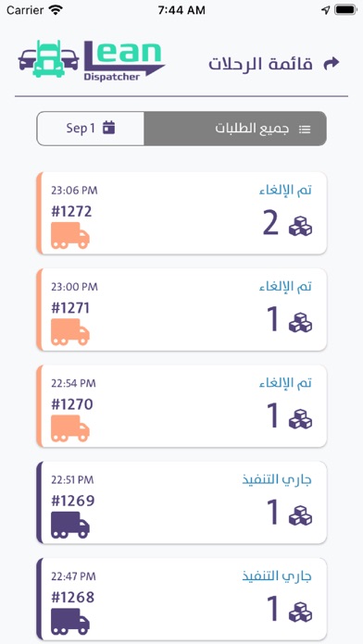Open the Lean Dispatcher logo

click(92, 59)
